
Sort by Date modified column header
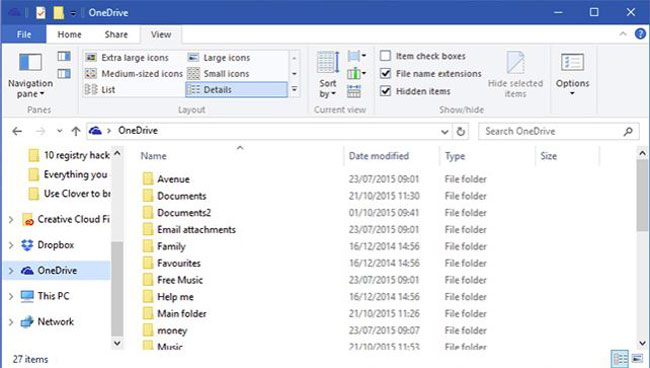coord(379,156)
